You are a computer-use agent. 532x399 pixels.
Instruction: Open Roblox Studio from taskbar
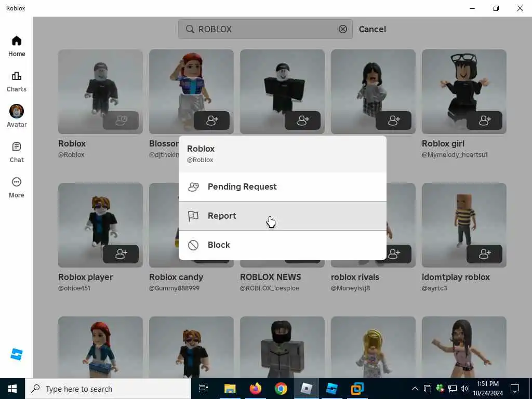(331, 389)
